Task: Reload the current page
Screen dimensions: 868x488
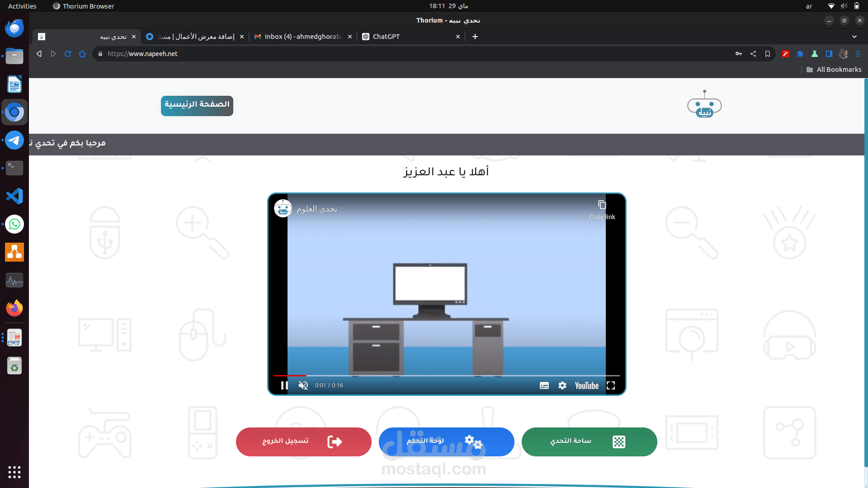Action: pyautogui.click(x=68, y=54)
